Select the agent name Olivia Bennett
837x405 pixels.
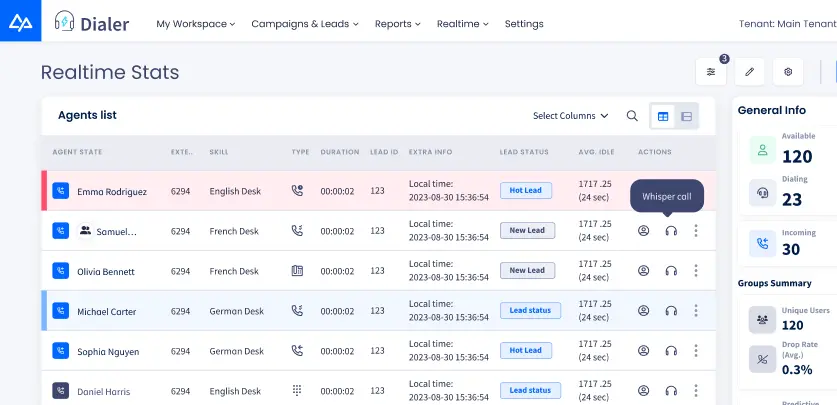click(106, 272)
